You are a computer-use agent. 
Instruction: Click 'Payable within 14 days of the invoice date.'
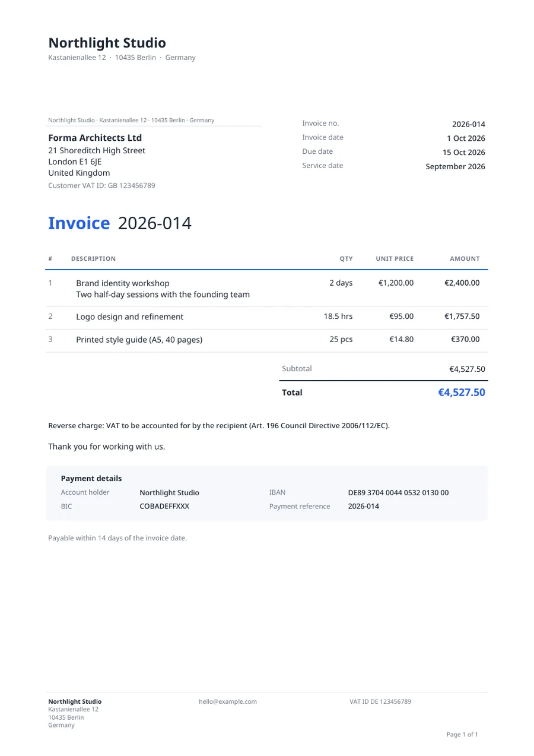click(x=117, y=538)
